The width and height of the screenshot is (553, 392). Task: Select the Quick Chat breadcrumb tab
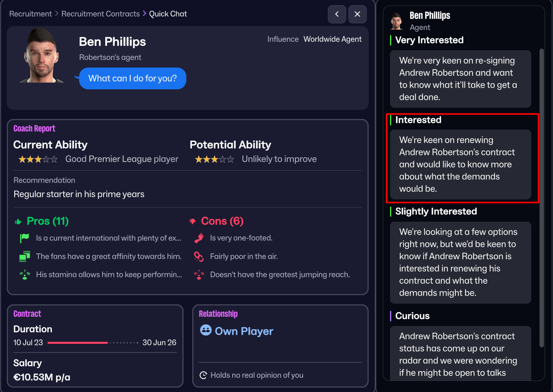point(168,13)
